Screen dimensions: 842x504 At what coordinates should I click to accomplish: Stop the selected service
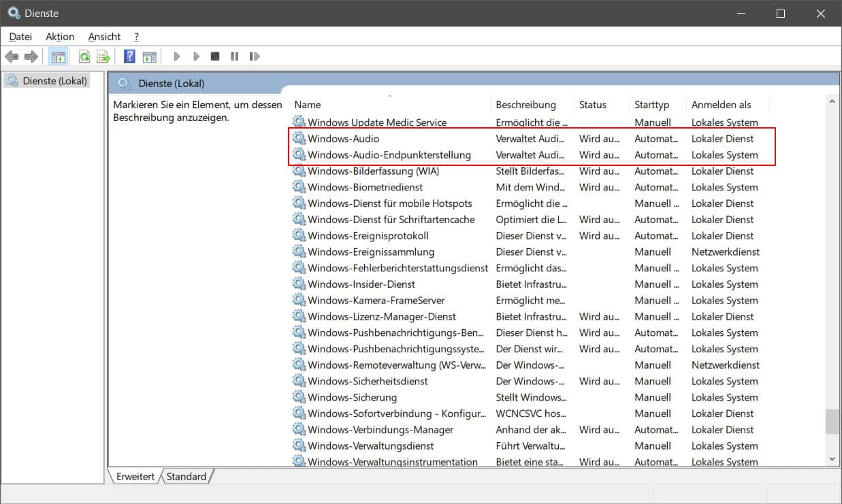(214, 56)
